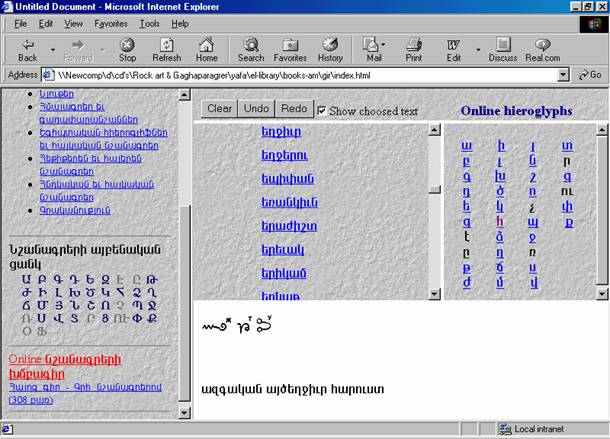610x439 pixels.
Task: Open the History toolbar icon
Action: 330,44
